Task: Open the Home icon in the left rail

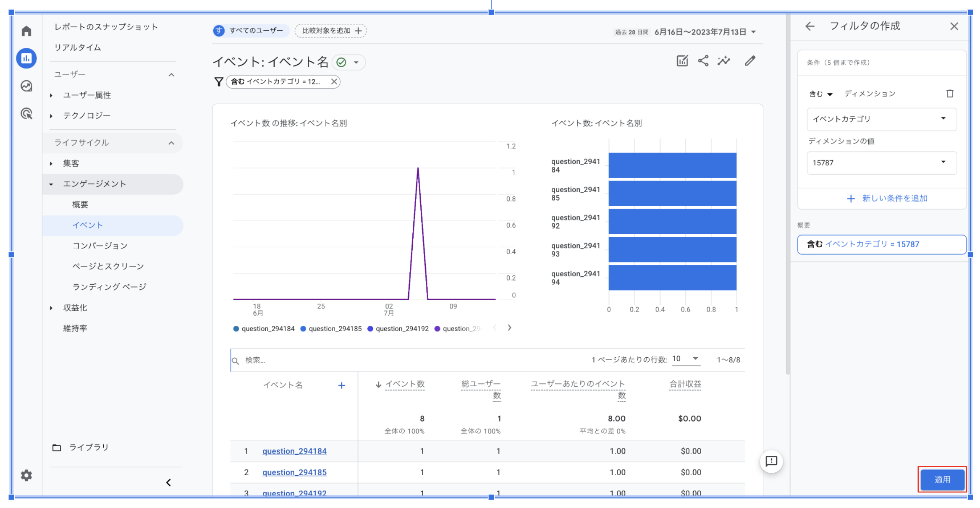Action: click(x=26, y=31)
